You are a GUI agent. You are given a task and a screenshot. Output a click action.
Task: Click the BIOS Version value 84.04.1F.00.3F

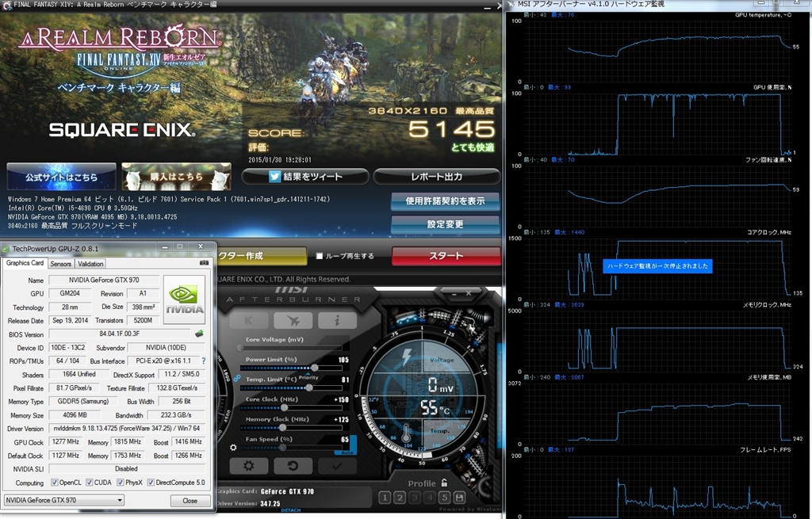point(120,334)
